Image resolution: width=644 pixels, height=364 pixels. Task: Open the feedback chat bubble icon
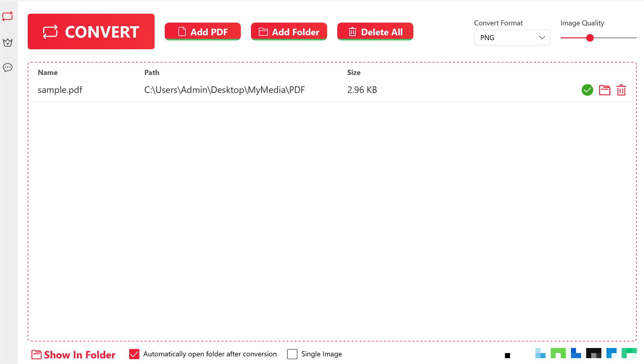point(8,67)
